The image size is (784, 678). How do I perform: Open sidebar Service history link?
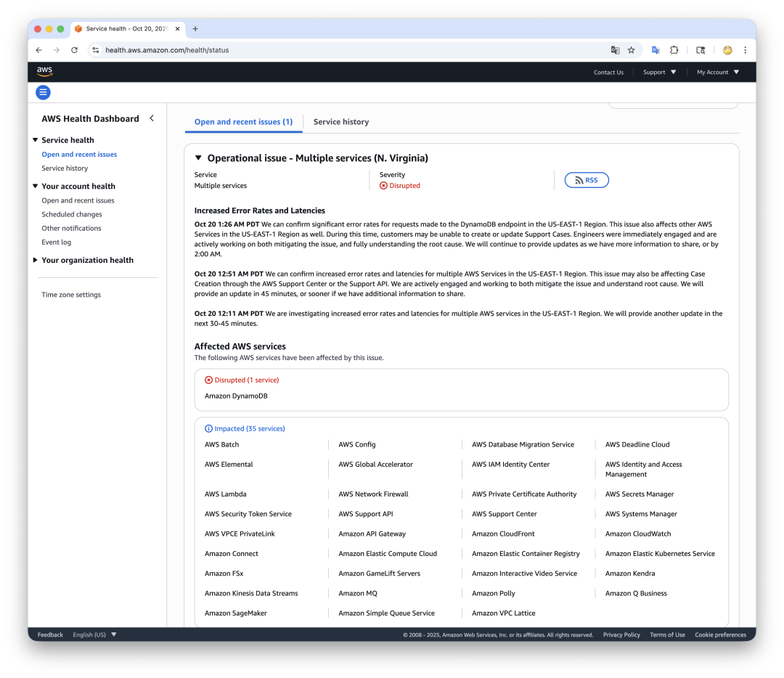(x=65, y=168)
